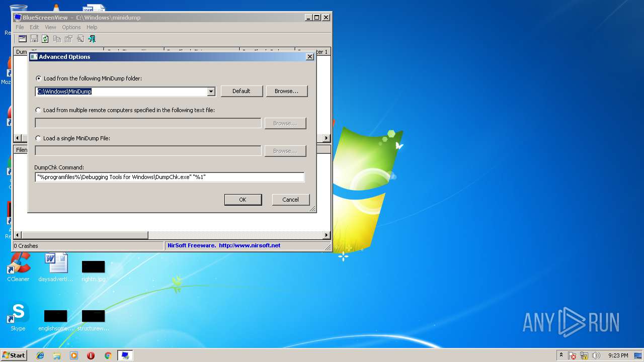Click the taskbar clock showing 9:23 PM
This screenshot has height=362, width=644.
click(x=618, y=355)
